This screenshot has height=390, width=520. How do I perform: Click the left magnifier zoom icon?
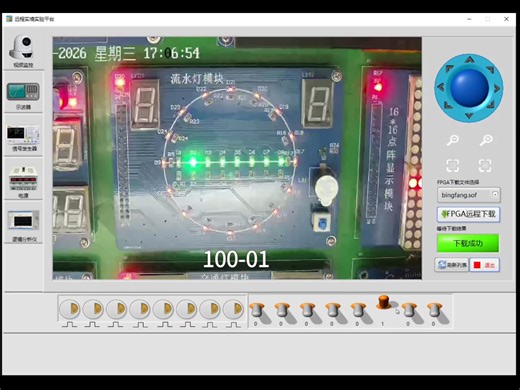pos(453,140)
